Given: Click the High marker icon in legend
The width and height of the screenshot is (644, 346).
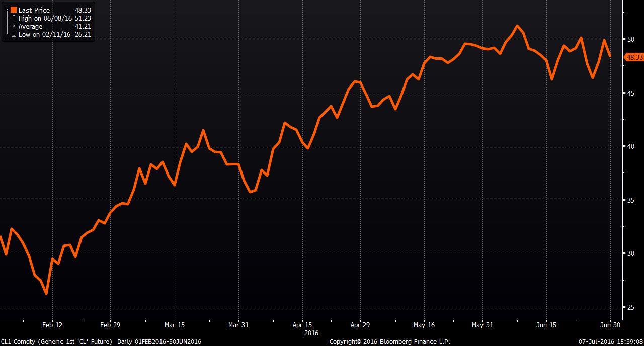Looking at the screenshot, I should [14, 18].
